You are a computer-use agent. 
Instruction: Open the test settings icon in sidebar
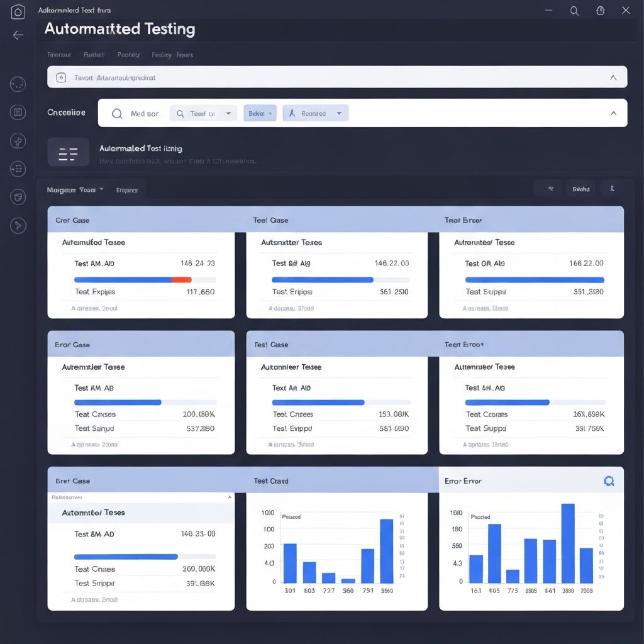tap(18, 169)
